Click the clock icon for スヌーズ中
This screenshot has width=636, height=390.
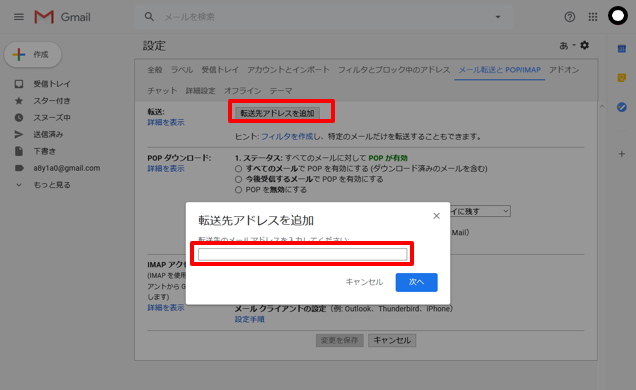point(19,118)
